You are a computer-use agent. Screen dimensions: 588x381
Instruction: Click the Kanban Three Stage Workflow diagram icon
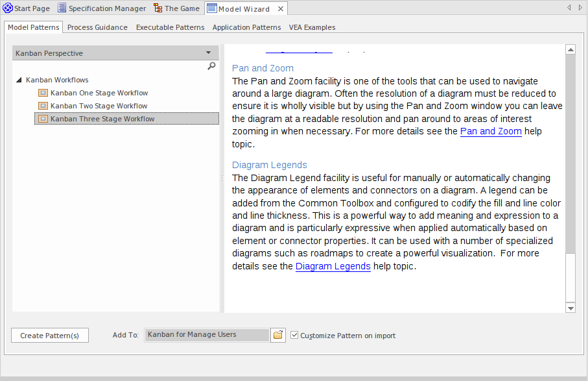[x=43, y=119]
